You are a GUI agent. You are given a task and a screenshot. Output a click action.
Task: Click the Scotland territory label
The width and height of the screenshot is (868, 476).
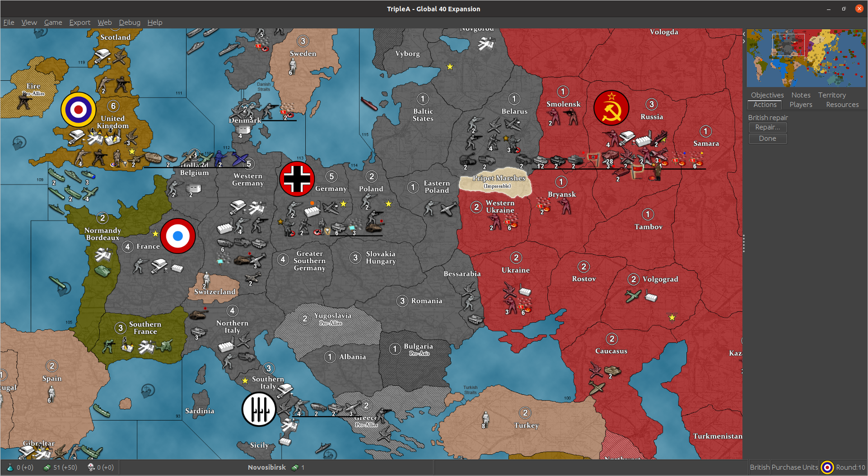[116, 37]
